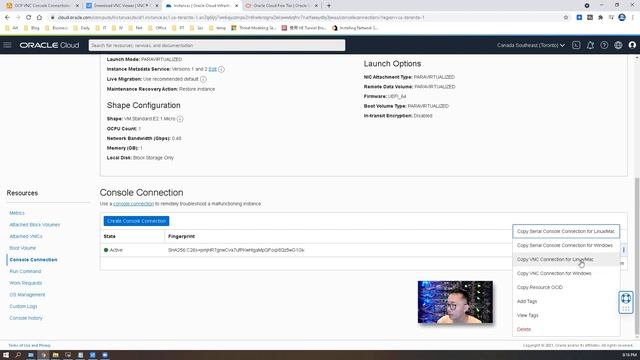Select Copy VNC Connection for Windows
Image resolution: width=640 pixels, height=360 pixels.
click(566, 273)
